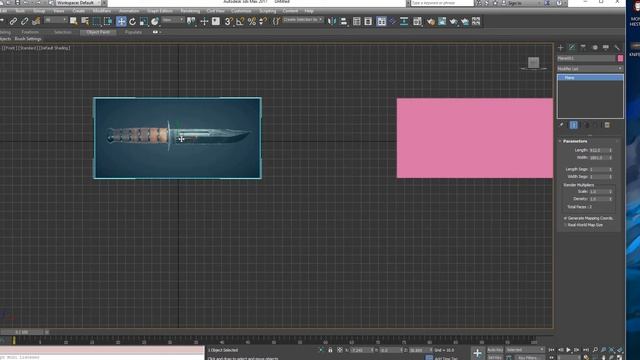Enable Real-World Map Size checkbox
Image resolution: width=640 pixels, height=360 pixels.
coord(565,225)
